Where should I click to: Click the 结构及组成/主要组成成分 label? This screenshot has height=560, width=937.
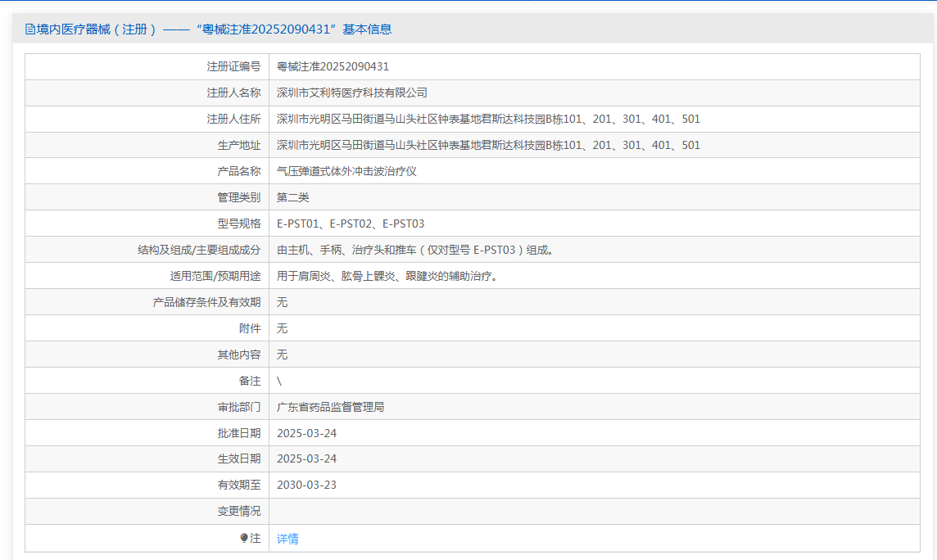coord(199,251)
